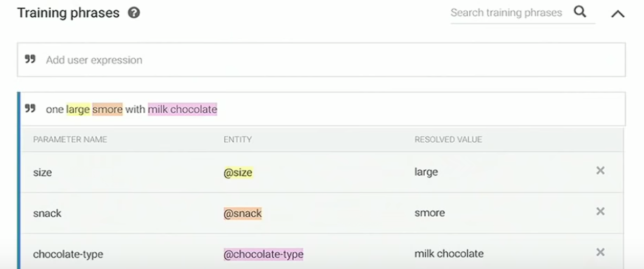Remove the size parameter row
The image size is (644, 269).
coord(600,170)
